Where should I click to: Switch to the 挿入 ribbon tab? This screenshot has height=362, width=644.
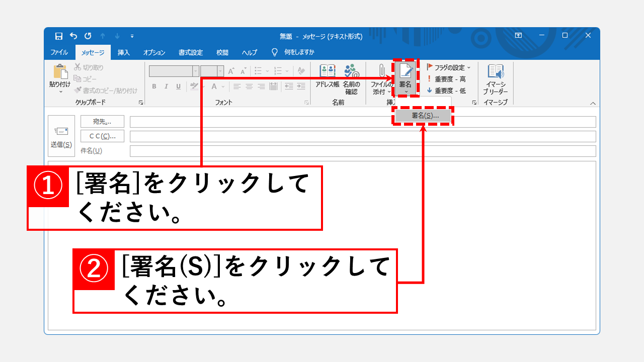click(124, 52)
